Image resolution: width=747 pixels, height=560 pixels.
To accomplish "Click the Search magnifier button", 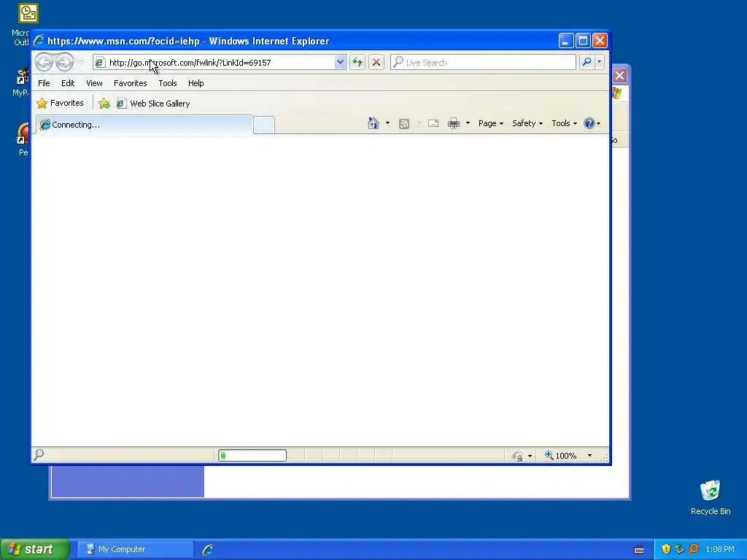I will (587, 63).
